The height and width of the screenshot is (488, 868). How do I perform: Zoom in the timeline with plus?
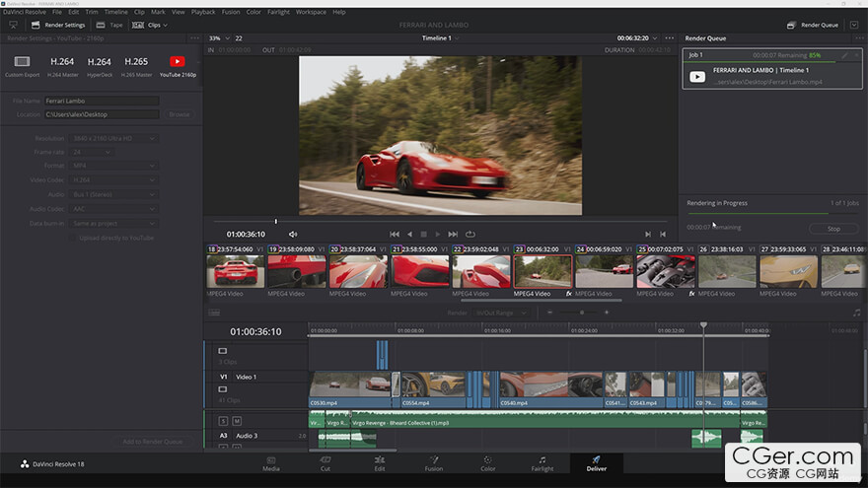click(x=607, y=313)
